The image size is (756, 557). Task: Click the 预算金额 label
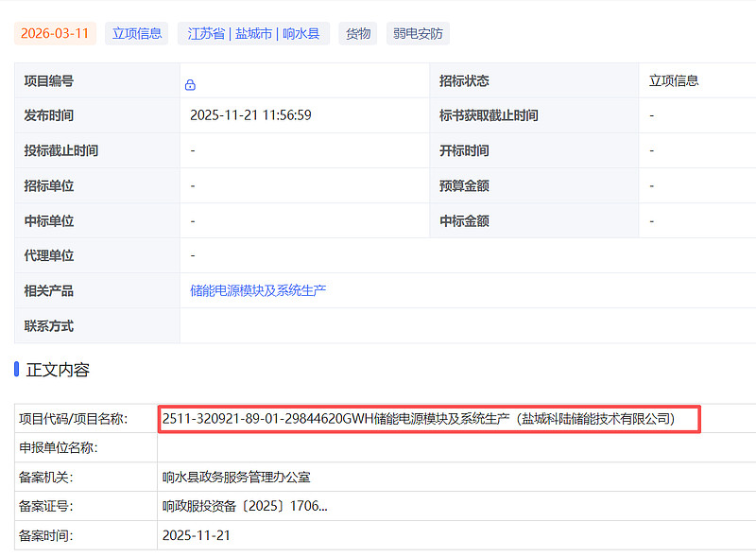464,186
